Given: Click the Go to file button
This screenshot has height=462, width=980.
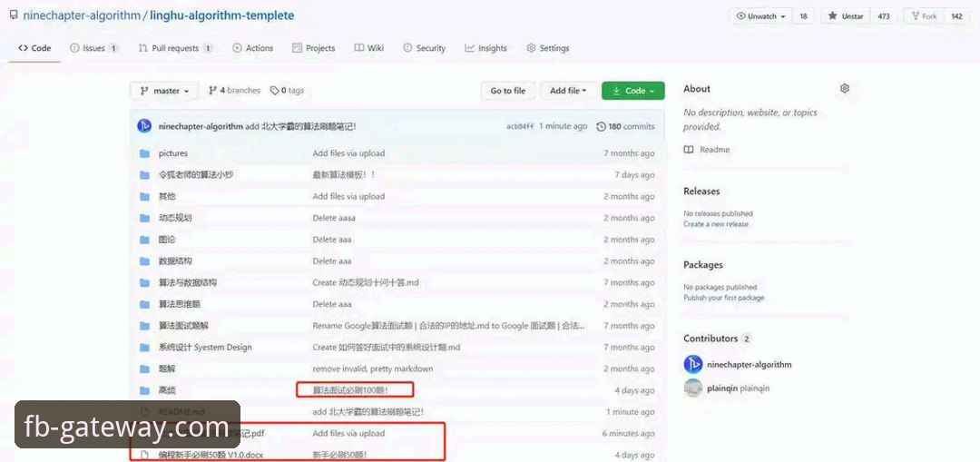Looking at the screenshot, I should coord(507,91).
